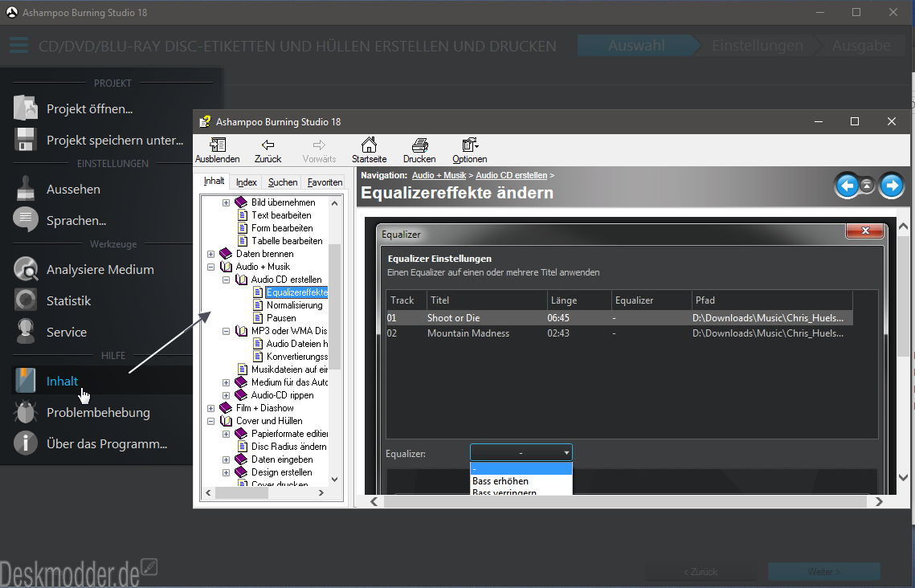Click the book icon beside Film + Diashow

click(x=226, y=408)
